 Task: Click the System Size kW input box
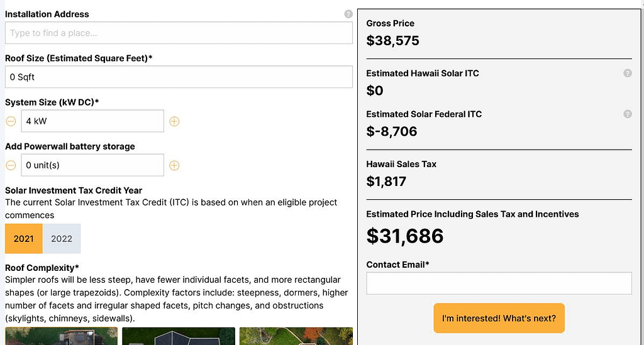92,121
